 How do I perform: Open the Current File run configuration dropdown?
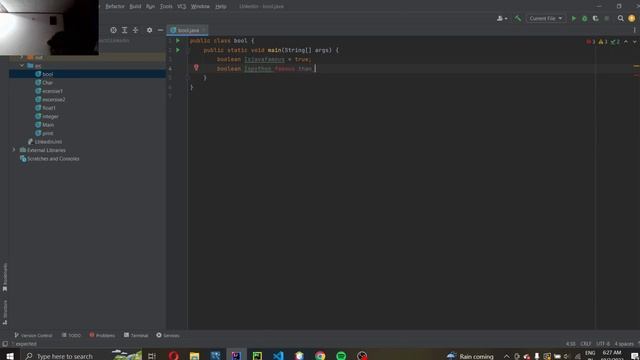click(545, 18)
